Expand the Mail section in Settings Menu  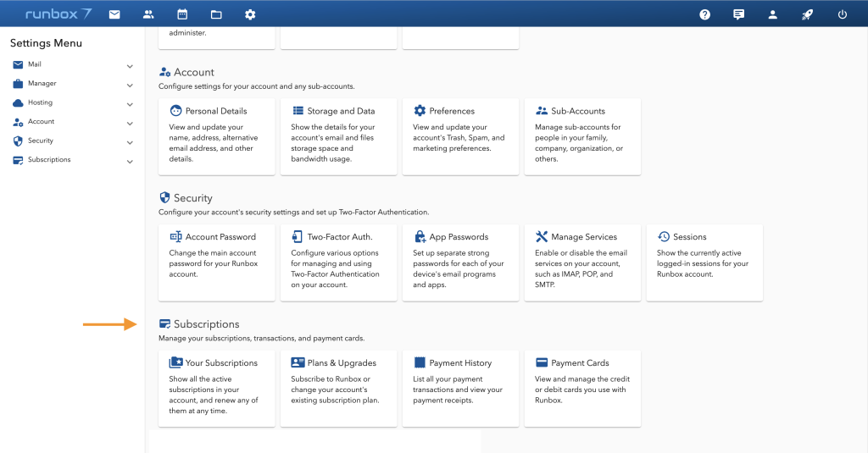pyautogui.click(x=130, y=66)
